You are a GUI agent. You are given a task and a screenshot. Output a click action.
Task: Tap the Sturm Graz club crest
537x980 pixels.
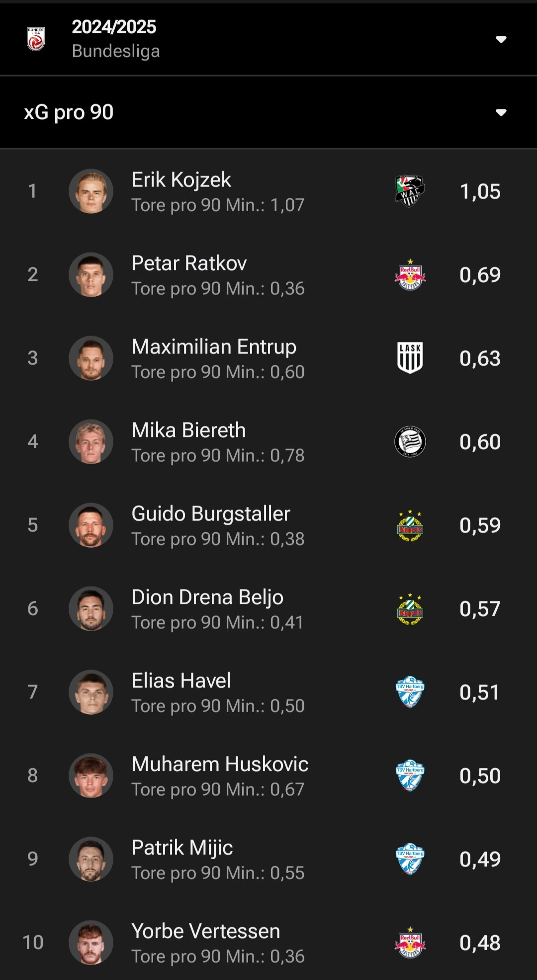(x=410, y=442)
